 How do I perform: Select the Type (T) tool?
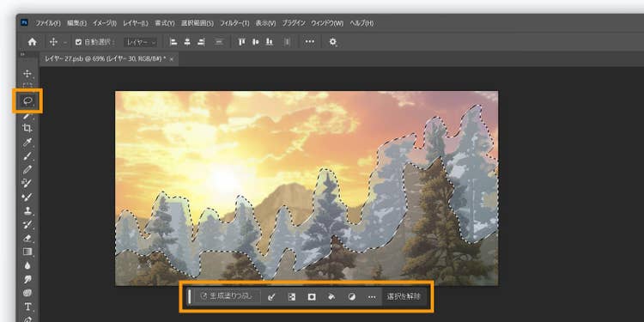[27, 307]
